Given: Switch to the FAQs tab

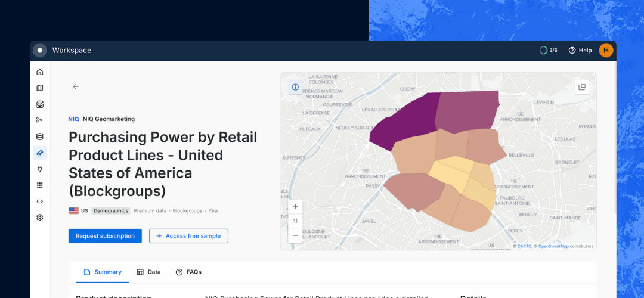Looking at the screenshot, I should click(188, 272).
